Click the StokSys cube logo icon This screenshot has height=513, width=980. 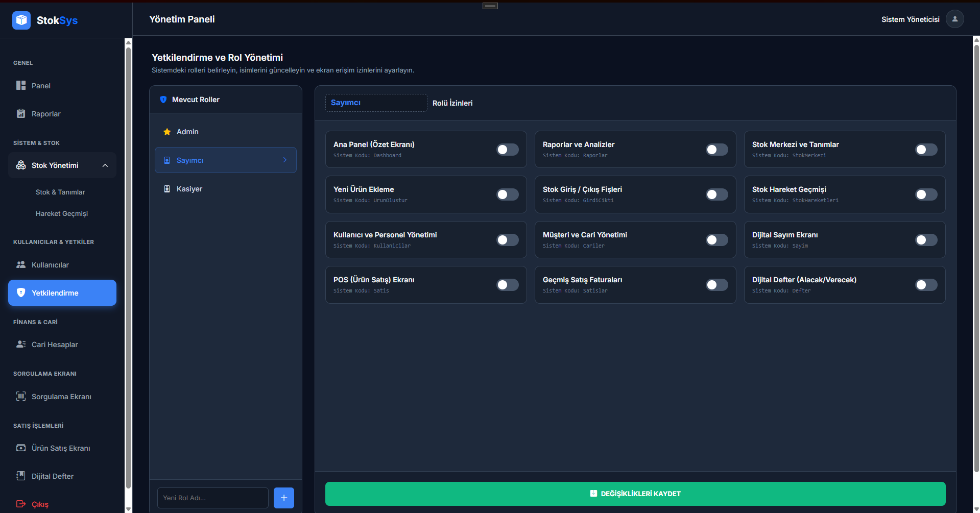21,20
